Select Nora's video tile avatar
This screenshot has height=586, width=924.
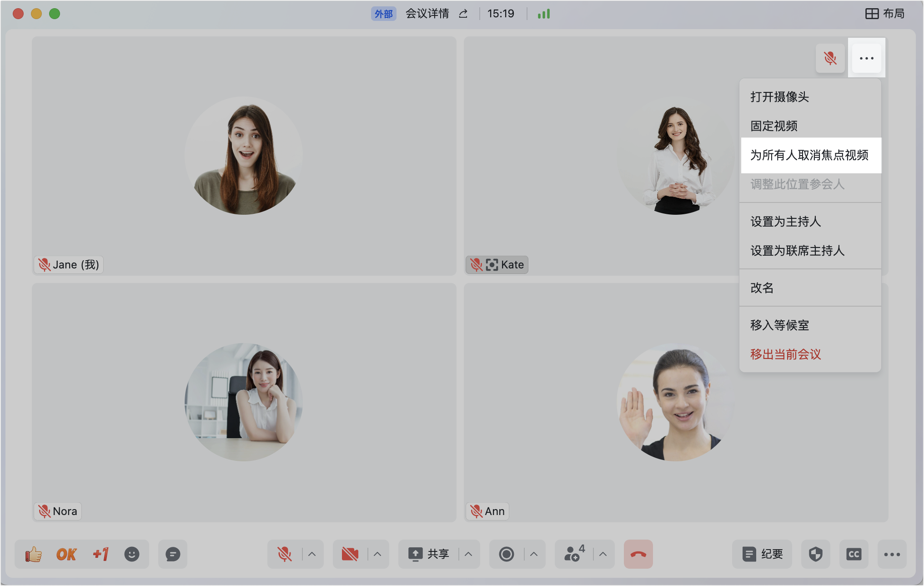coord(244,402)
